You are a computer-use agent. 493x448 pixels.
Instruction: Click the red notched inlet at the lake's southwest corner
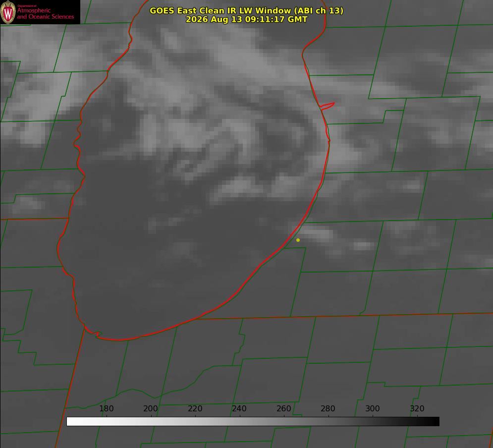(x=93, y=333)
